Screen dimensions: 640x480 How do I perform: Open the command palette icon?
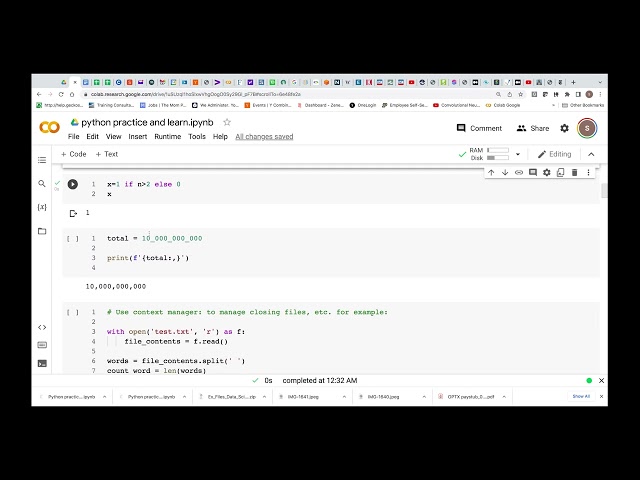[x=42, y=345]
